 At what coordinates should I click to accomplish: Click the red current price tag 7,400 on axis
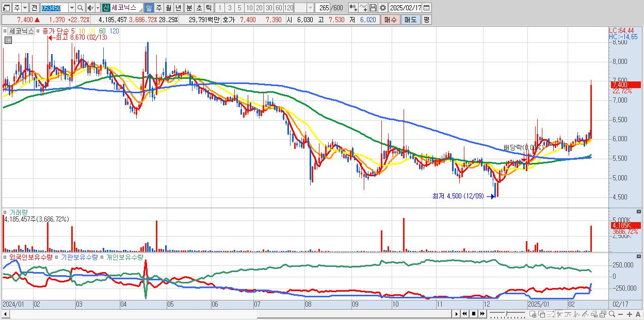point(625,85)
